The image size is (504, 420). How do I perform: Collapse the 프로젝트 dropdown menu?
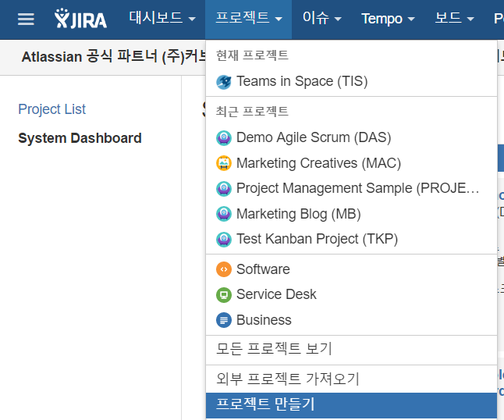pos(248,19)
